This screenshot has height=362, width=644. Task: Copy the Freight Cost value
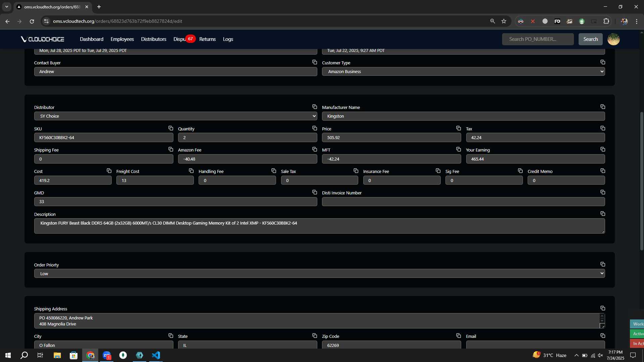point(191,171)
